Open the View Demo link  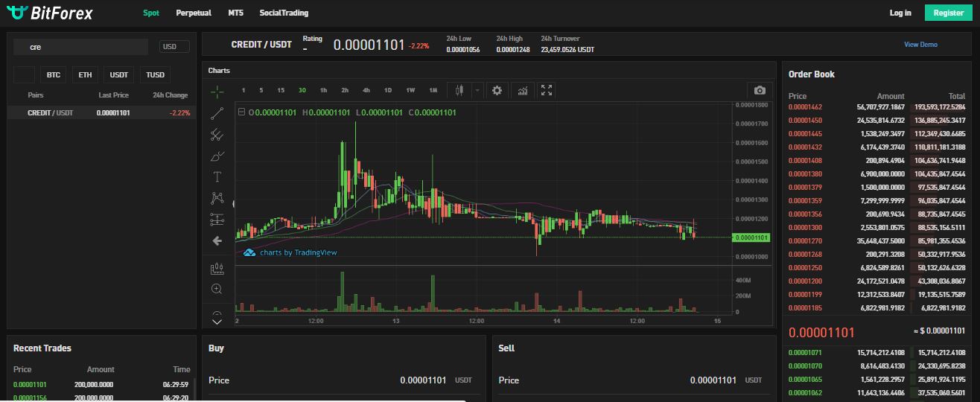tap(920, 45)
